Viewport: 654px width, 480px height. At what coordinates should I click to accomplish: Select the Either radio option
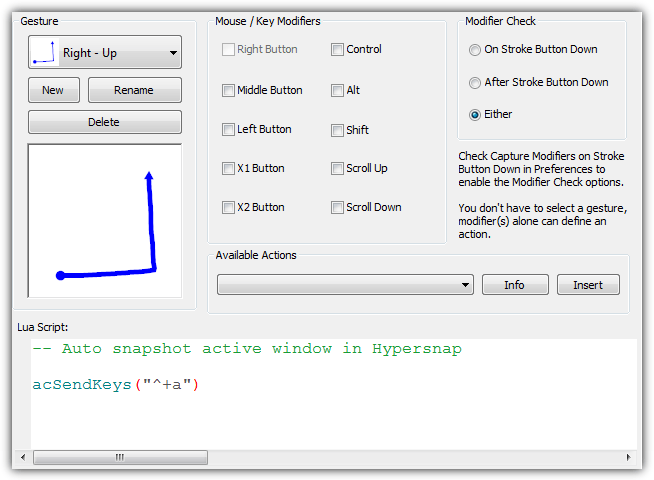tap(475, 115)
